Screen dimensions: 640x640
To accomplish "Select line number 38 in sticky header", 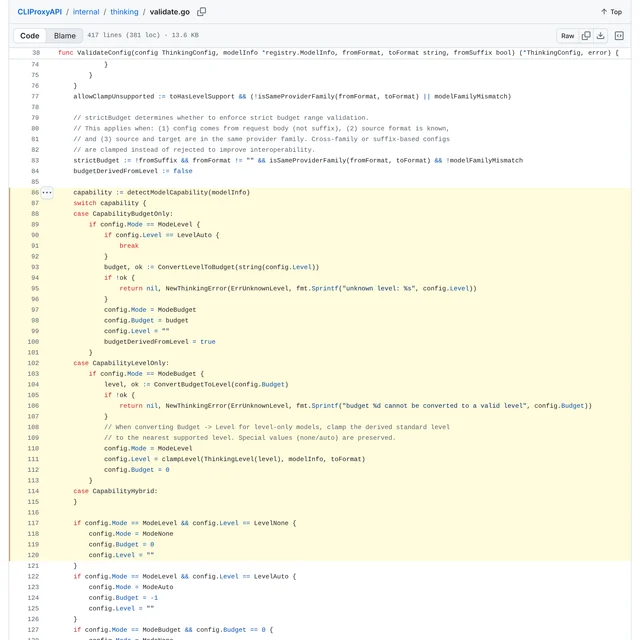I will click(x=36, y=53).
